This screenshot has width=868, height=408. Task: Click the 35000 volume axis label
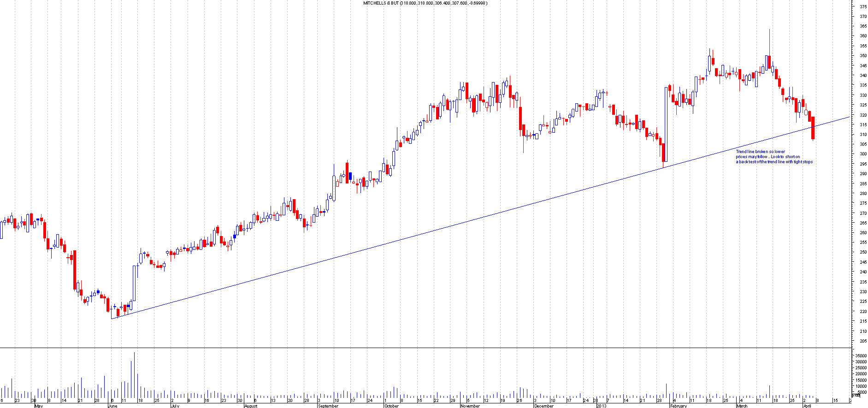(x=861, y=356)
